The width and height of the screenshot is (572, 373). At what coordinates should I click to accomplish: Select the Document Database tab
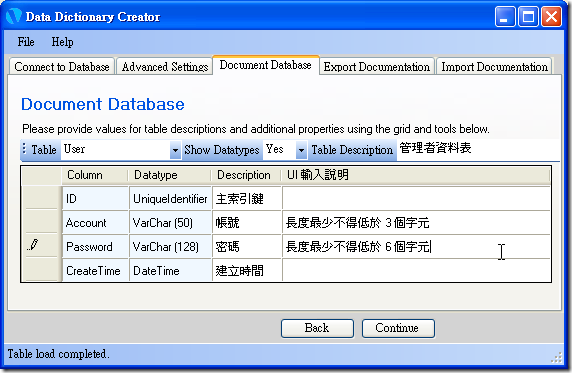click(266, 65)
